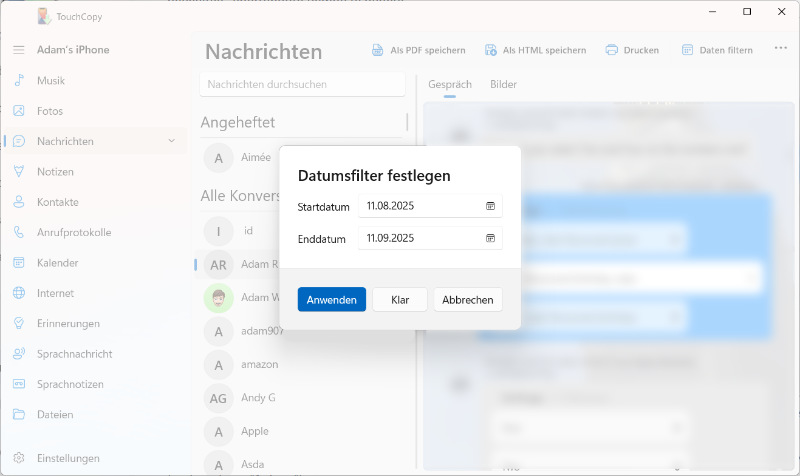Click the Startdatum date field
This screenshot has height=476, width=800.
click(420, 206)
